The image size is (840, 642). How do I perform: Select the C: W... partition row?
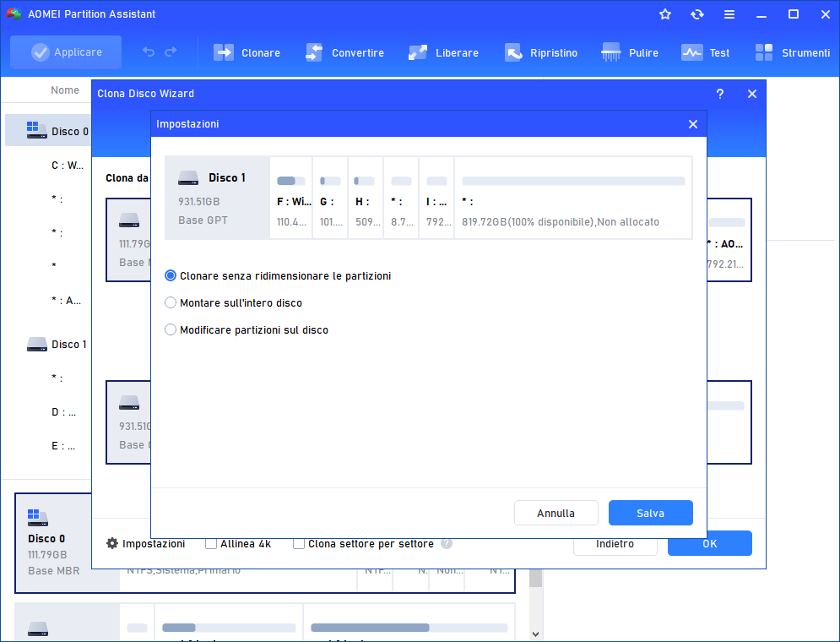pyautogui.click(x=68, y=165)
